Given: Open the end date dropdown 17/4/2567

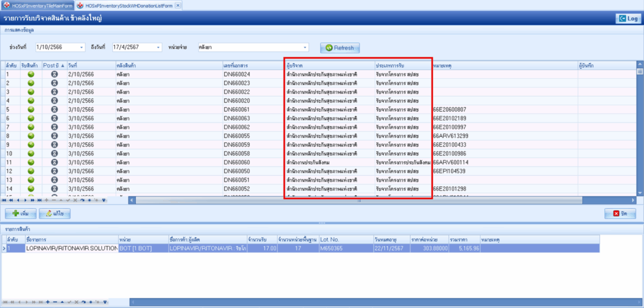Looking at the screenshot, I should point(158,47).
